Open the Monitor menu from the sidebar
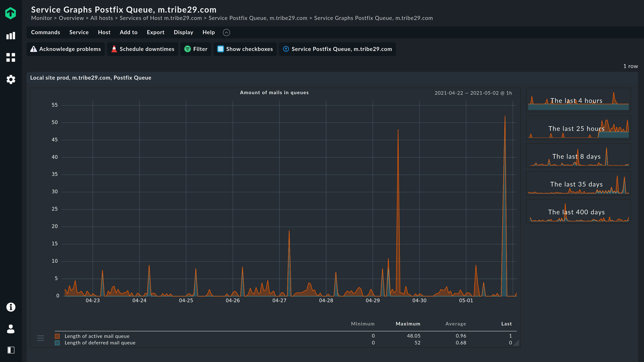 (11, 36)
